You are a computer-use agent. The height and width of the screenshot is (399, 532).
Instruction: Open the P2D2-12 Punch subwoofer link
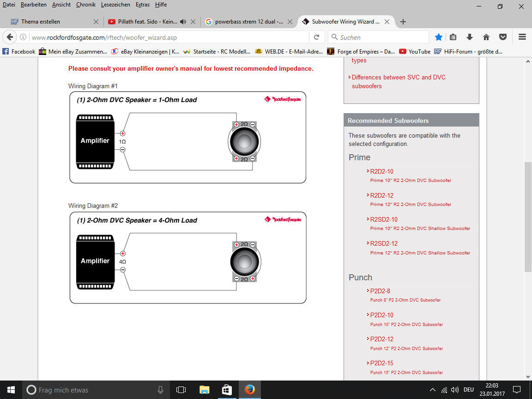click(382, 339)
